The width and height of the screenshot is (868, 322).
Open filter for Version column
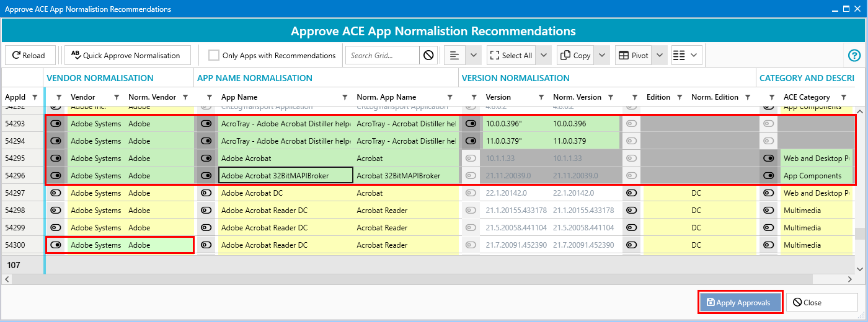coord(541,97)
